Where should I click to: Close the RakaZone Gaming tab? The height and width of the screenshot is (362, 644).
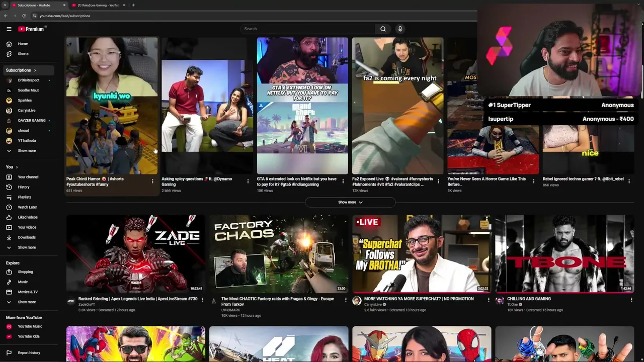124,5
